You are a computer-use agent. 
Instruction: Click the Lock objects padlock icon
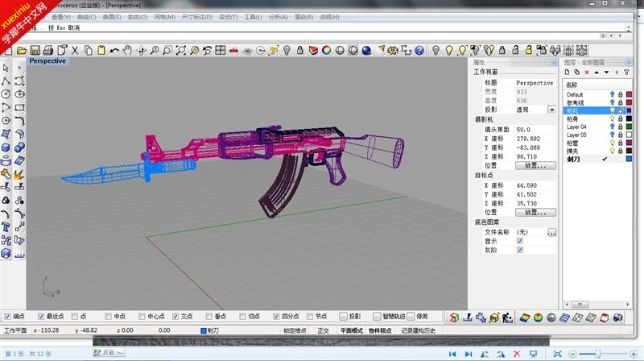click(502, 51)
